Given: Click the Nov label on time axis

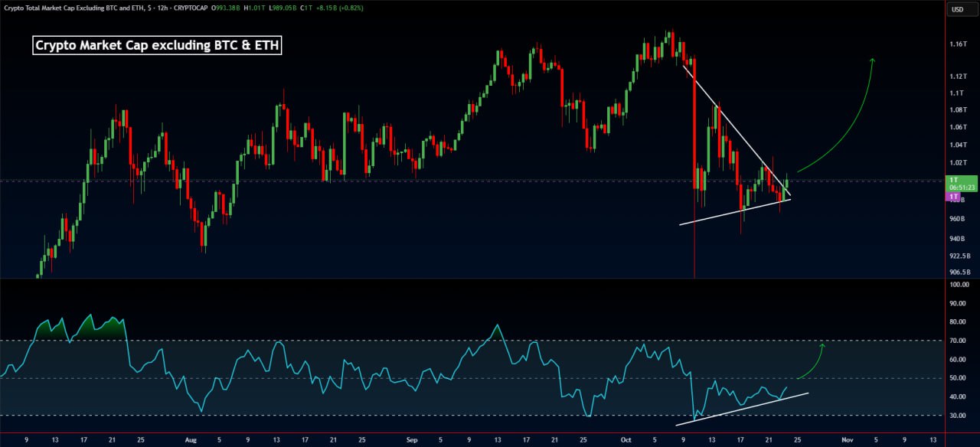Looking at the screenshot, I should click(x=847, y=440).
